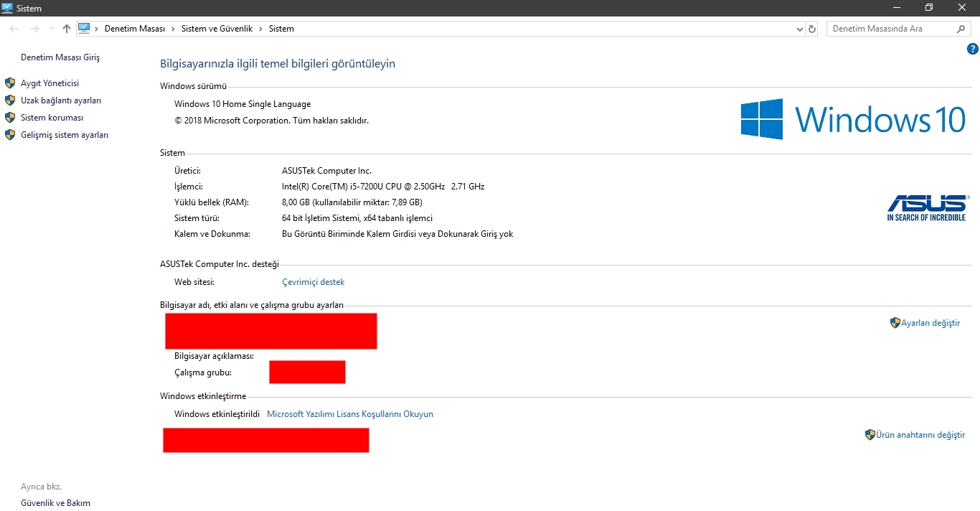Open Sistem ve Güvenlik breadcrumb

(x=217, y=29)
